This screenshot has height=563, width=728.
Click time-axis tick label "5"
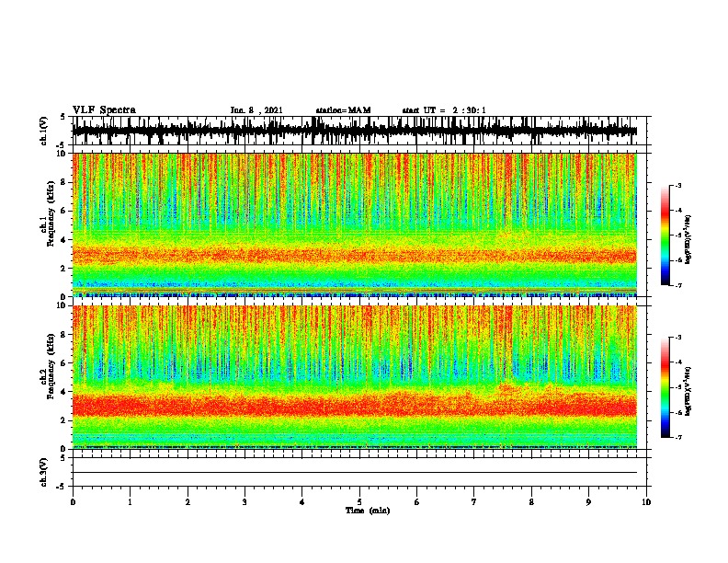359,502
